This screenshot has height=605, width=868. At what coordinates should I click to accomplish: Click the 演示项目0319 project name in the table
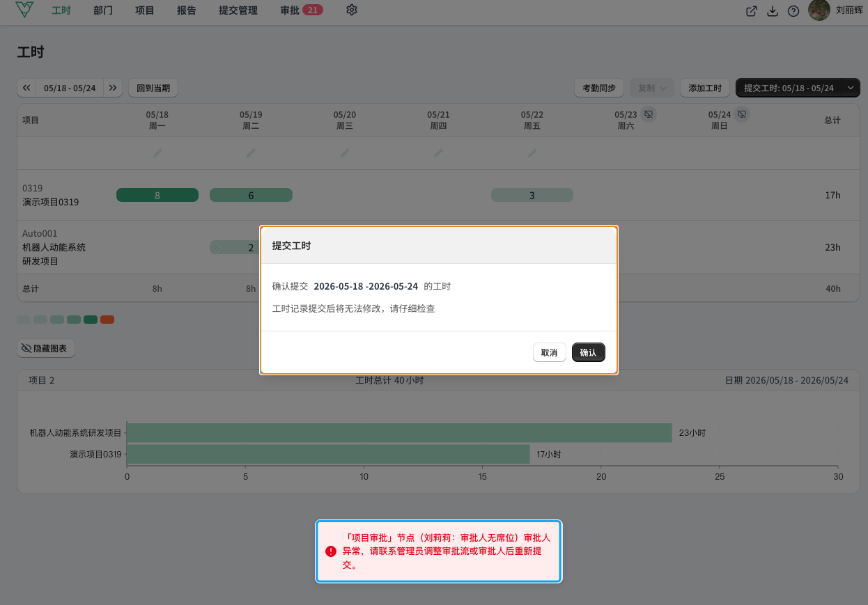click(51, 202)
